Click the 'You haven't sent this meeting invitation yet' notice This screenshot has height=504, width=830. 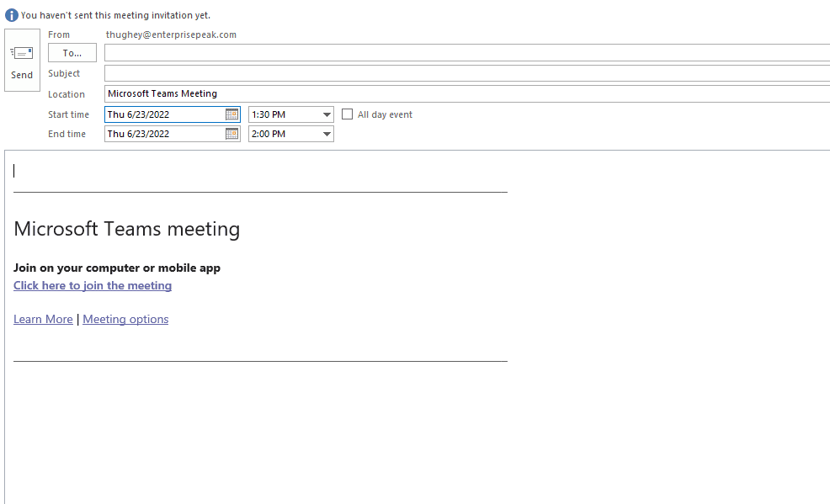pyautogui.click(x=115, y=15)
